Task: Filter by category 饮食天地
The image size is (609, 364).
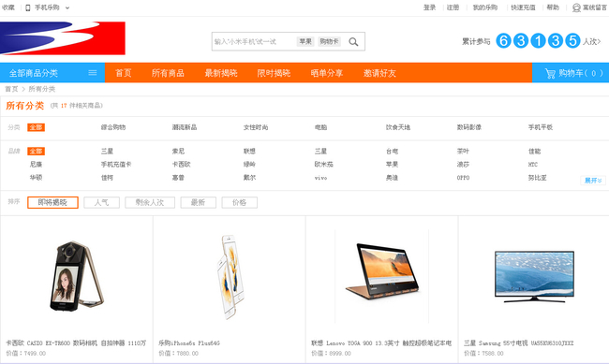Action: pyautogui.click(x=398, y=127)
